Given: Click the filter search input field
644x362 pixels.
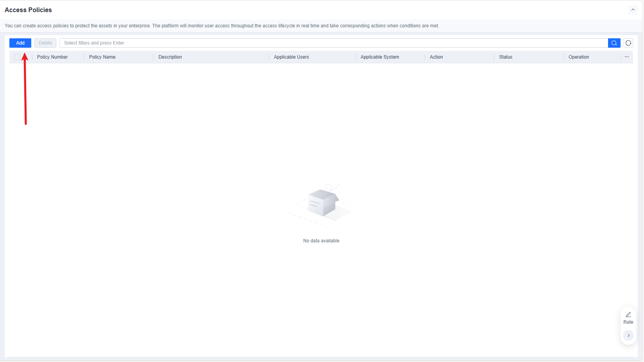Looking at the screenshot, I should tap(334, 43).
